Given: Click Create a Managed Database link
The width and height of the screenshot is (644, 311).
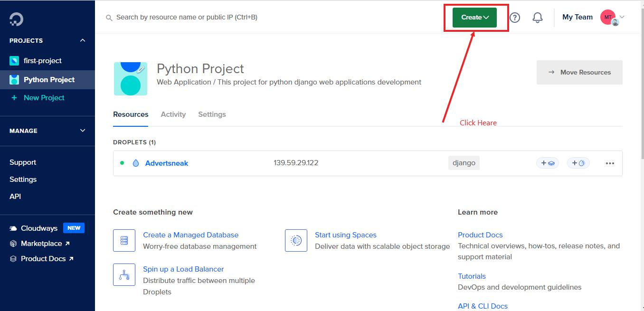Looking at the screenshot, I should [191, 235].
